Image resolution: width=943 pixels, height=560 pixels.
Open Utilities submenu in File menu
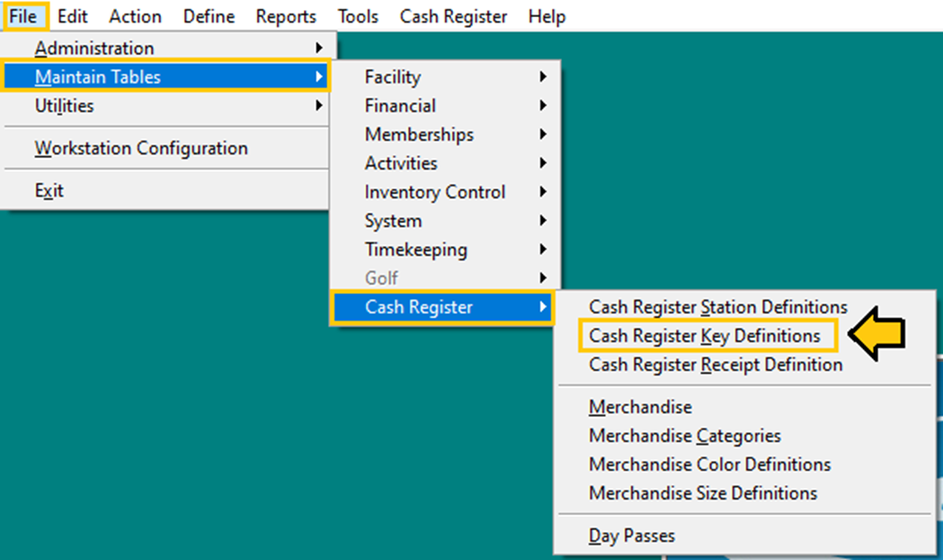(64, 106)
